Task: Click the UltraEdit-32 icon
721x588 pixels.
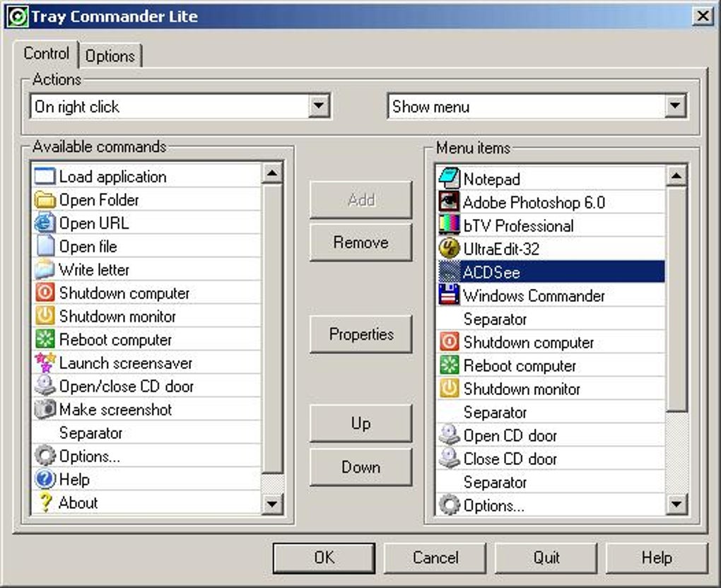Action: (449, 249)
